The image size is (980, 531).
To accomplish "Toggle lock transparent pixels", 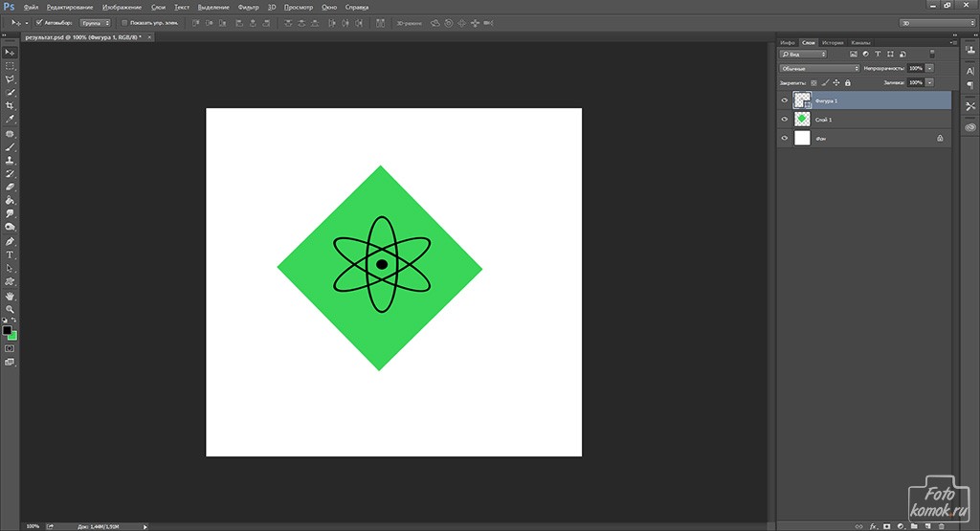I will click(813, 82).
